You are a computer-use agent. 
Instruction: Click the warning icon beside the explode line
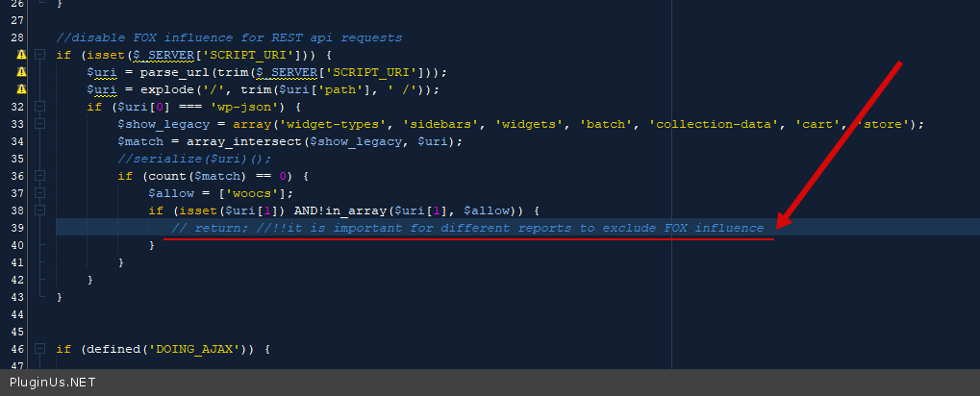pos(20,89)
